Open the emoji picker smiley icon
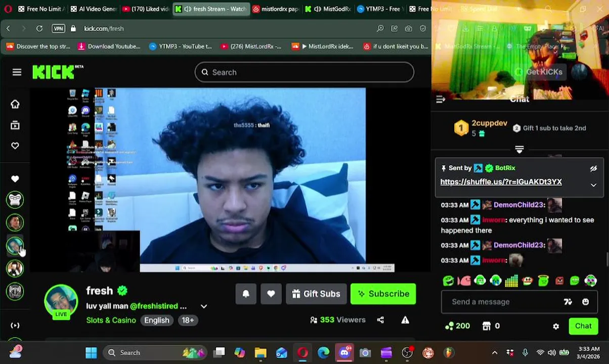 (585, 302)
